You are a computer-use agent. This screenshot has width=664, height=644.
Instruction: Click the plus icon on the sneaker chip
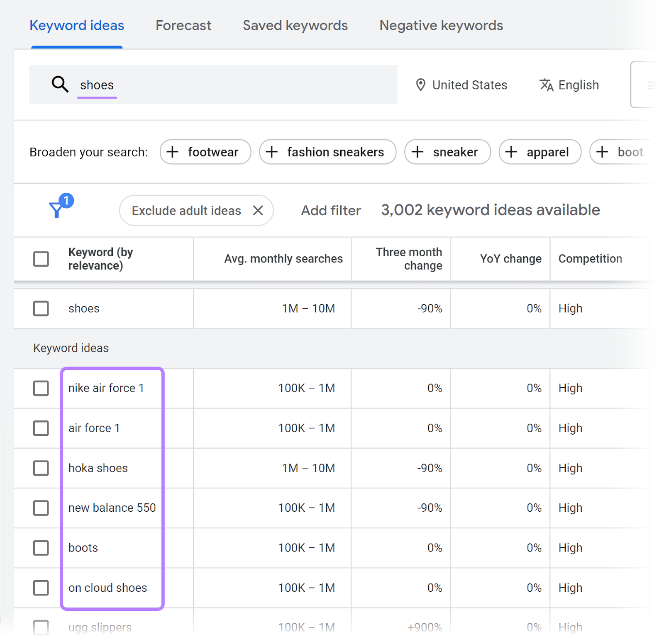point(417,152)
